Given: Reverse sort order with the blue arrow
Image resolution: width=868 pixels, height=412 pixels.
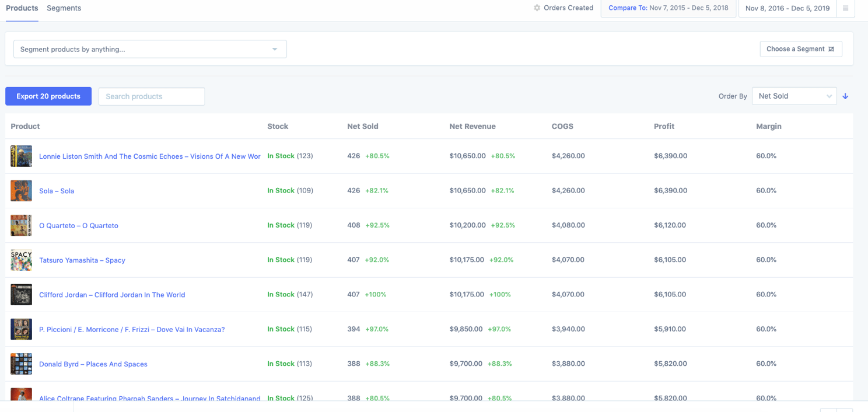Looking at the screenshot, I should coord(845,96).
